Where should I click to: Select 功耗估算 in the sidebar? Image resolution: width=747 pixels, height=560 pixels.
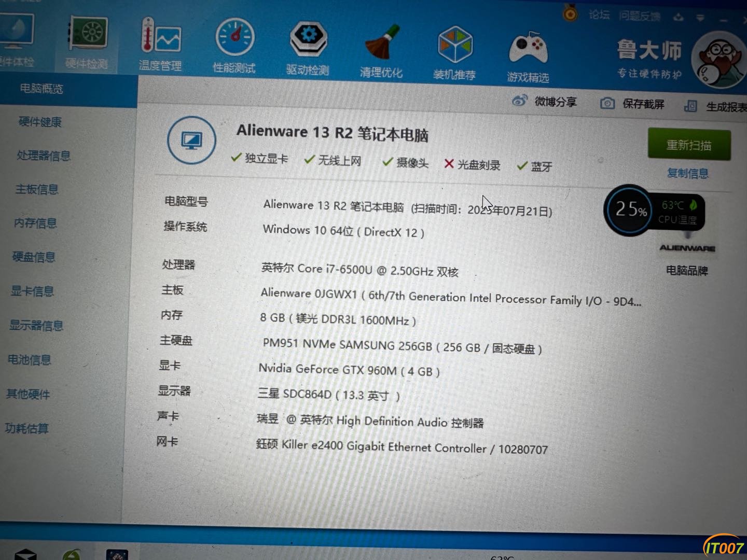point(26,428)
